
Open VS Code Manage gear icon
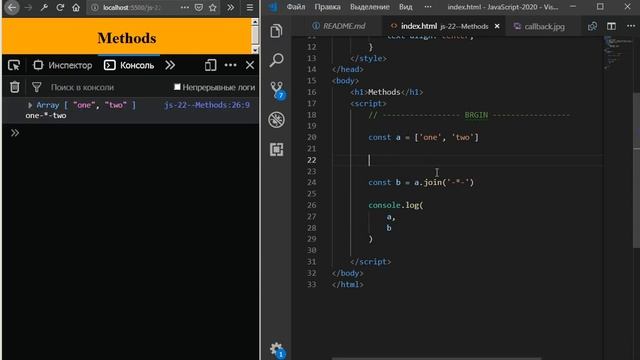point(277,350)
